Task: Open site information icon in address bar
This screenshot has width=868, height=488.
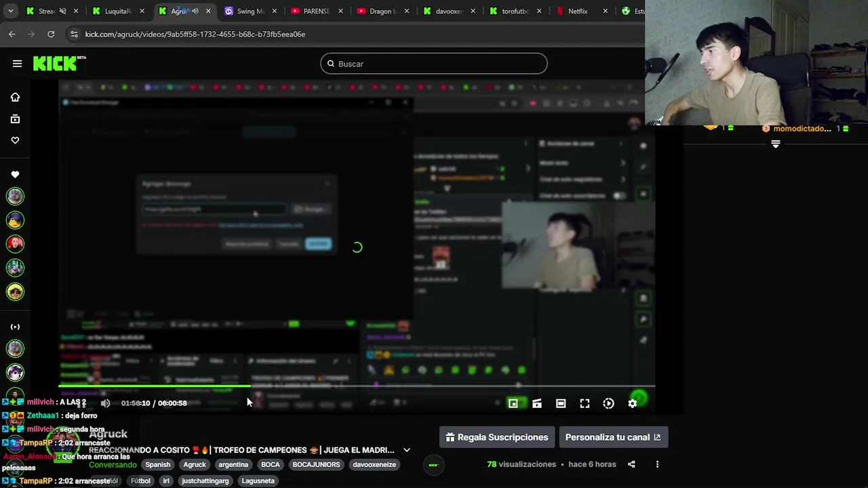Action: coord(73,34)
